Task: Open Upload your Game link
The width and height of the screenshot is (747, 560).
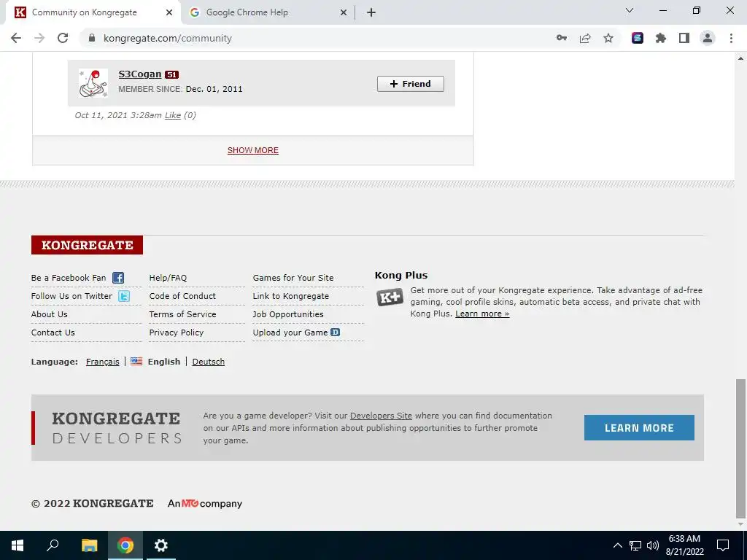Action: (290, 332)
